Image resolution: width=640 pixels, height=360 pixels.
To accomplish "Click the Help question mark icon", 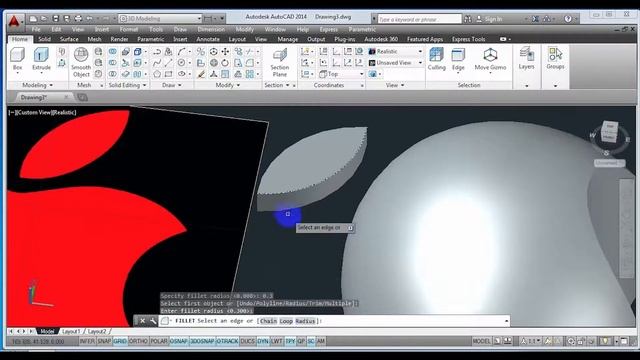I will coord(568,19).
